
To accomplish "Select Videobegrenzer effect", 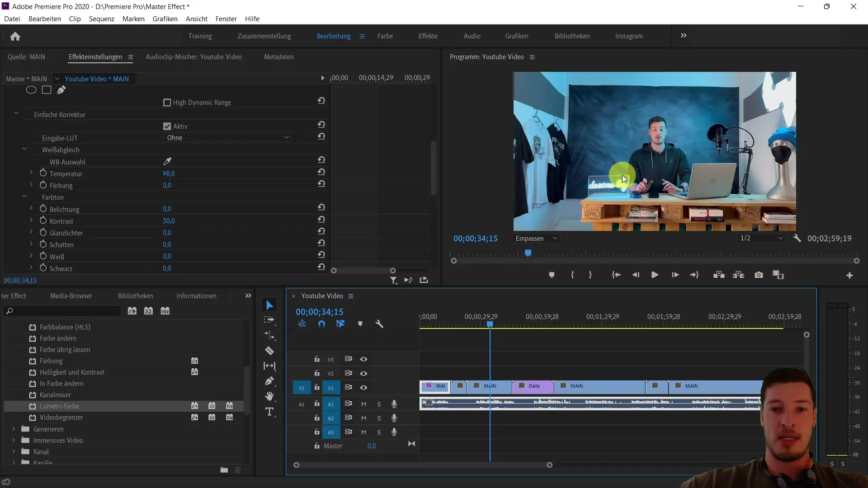I will [61, 418].
